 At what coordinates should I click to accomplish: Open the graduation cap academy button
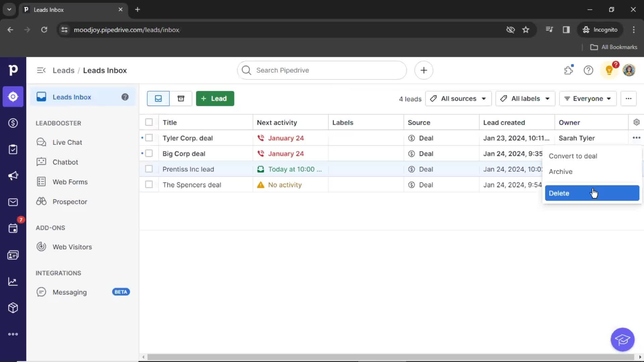pyautogui.click(x=623, y=340)
